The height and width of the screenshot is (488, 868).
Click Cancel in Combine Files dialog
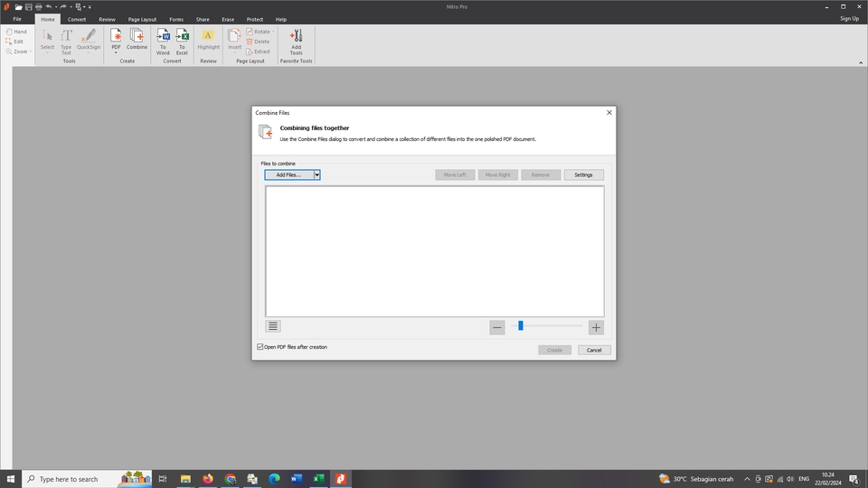594,351
